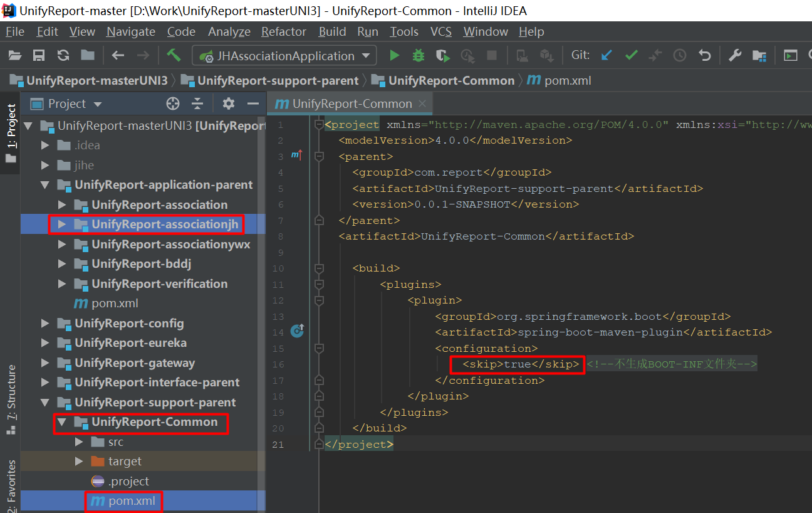Start debugging with the green bug icon
Screen dimensions: 812x513
pos(419,56)
